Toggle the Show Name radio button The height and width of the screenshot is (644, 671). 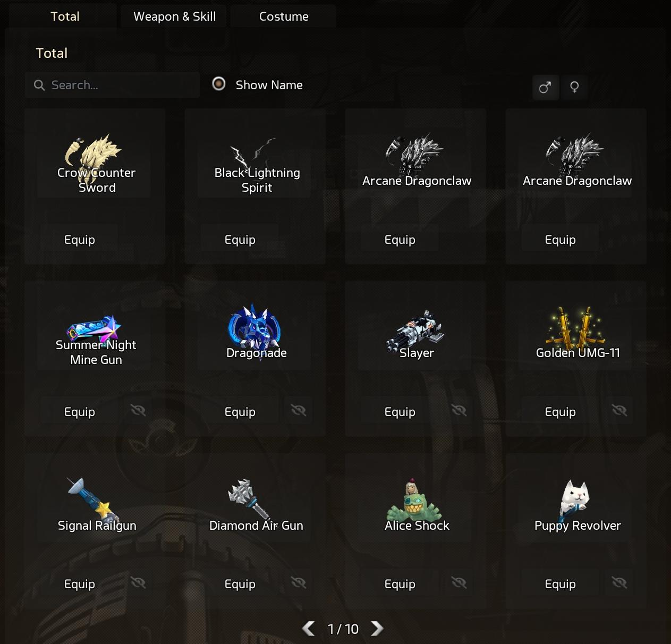pos(219,84)
